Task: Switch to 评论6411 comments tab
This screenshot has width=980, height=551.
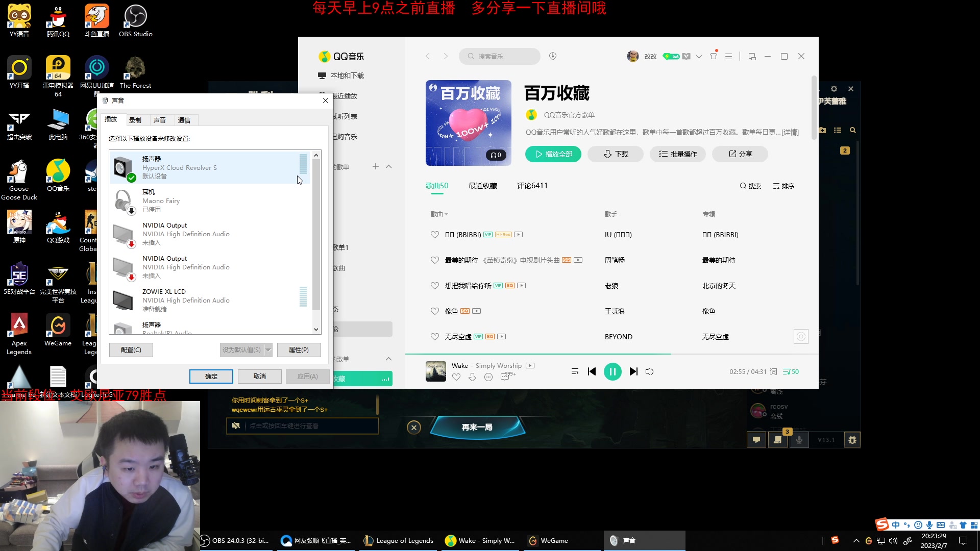Action: click(532, 186)
